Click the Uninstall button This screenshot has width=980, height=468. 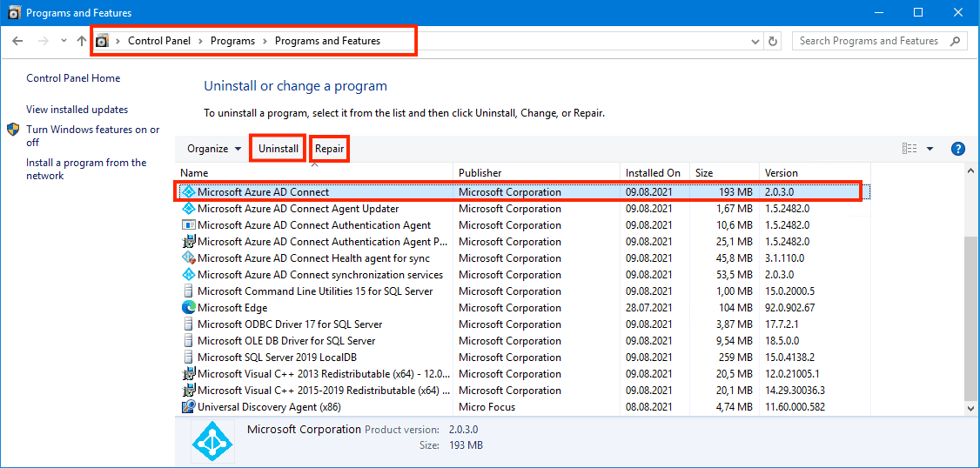coord(279,149)
